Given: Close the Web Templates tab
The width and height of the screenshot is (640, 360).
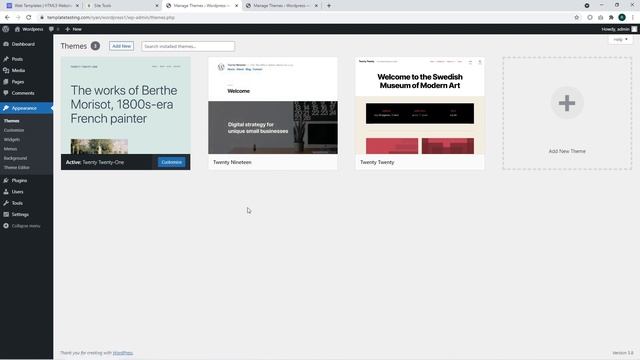Looking at the screenshot, I should tap(77, 6).
